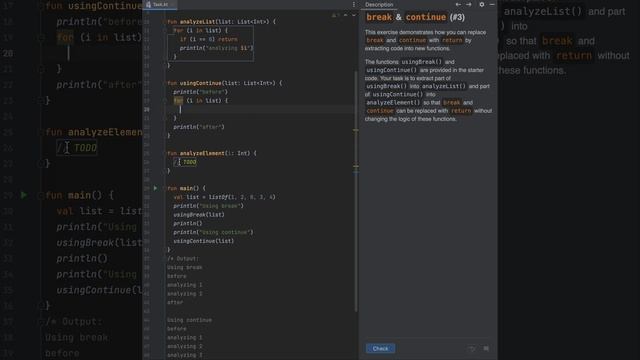Click the 'fun analyzeList(list: List<Int>)' declaration

(221, 22)
